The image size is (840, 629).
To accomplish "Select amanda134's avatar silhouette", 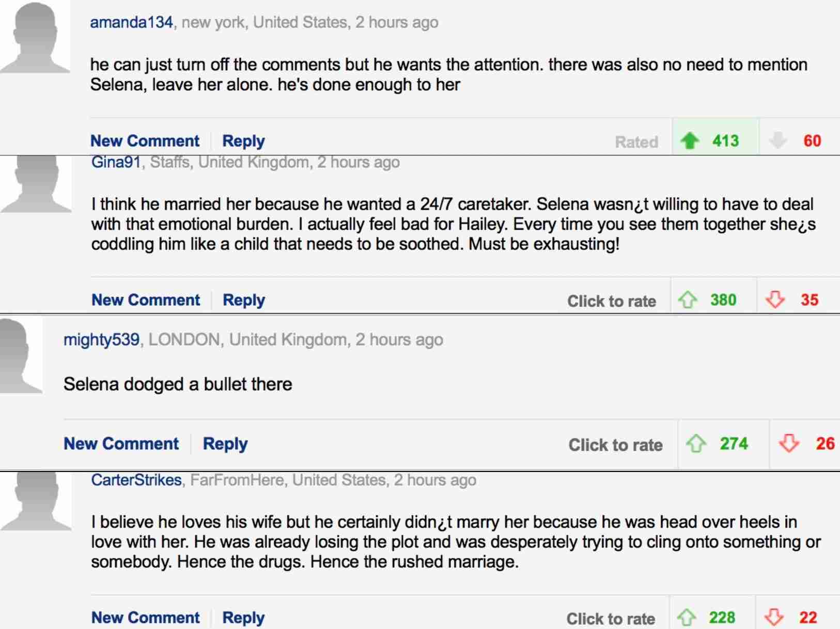I will click(x=35, y=37).
